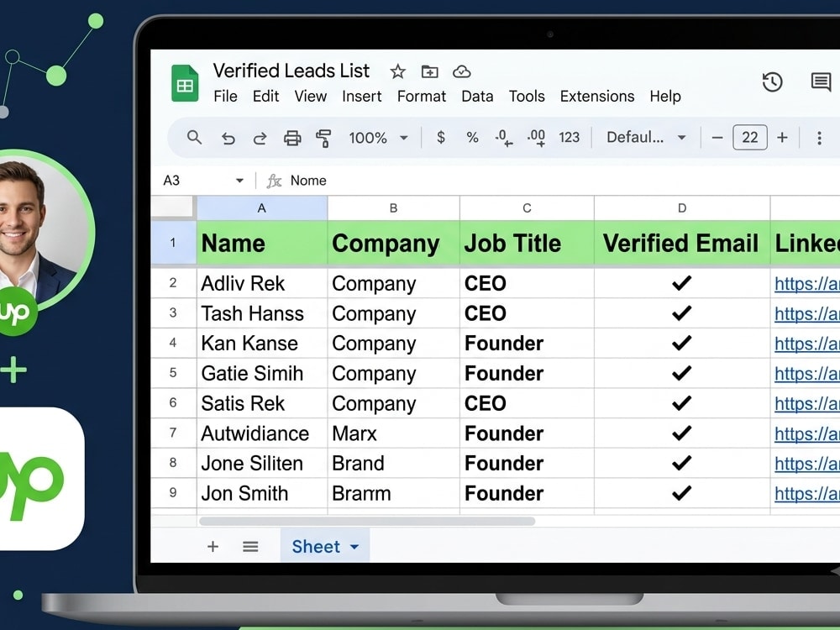
Task: Decrease decimal places
Action: tap(503, 138)
